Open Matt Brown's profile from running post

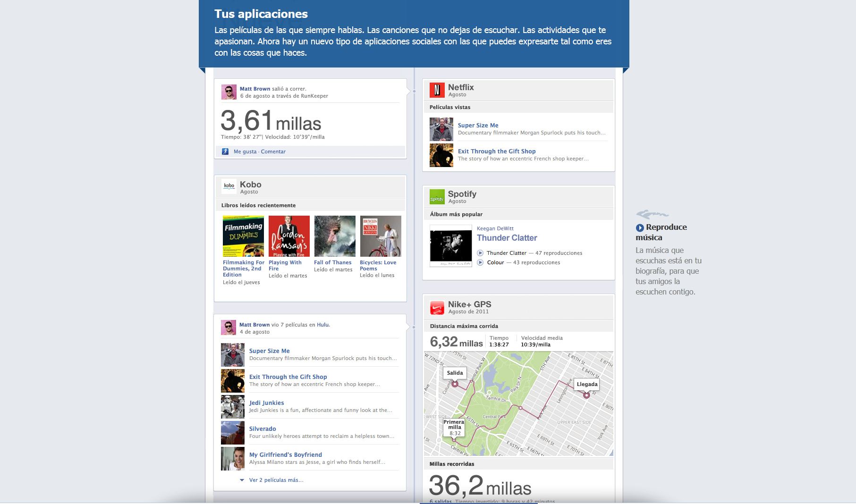click(255, 89)
